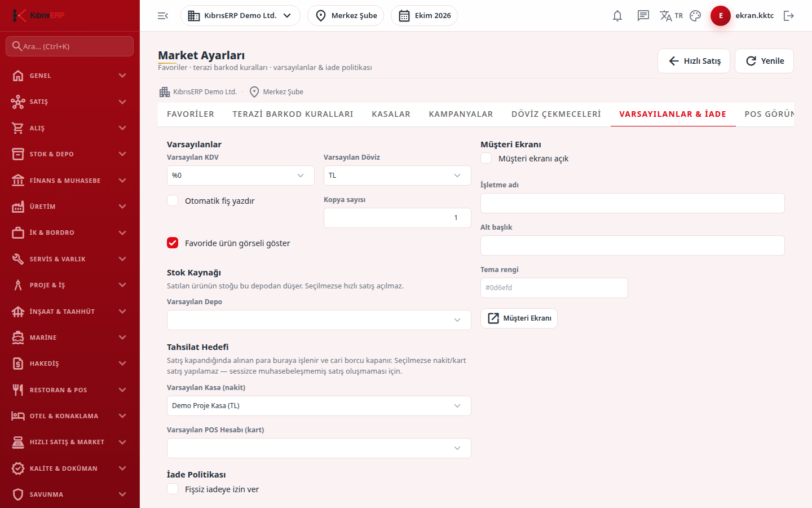The height and width of the screenshot is (508, 812).
Task: Open Alış shopping cart icon
Action: [x=18, y=128]
